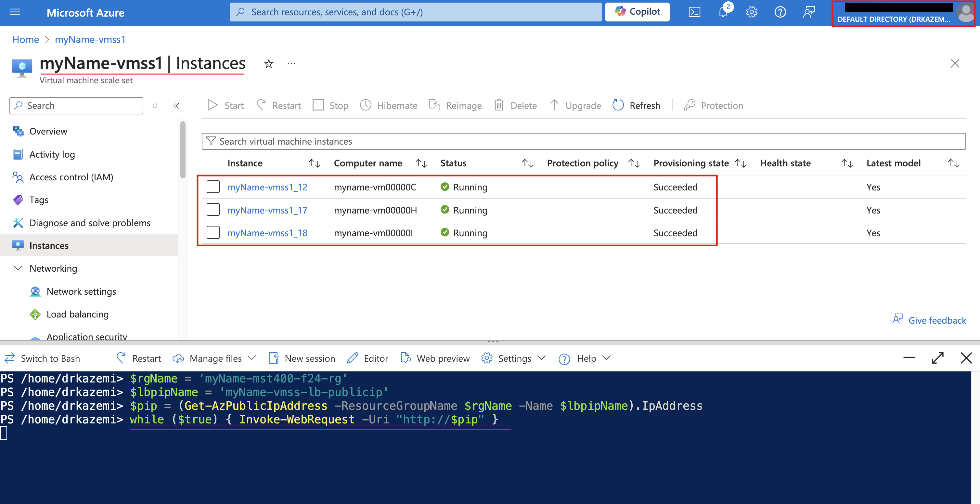980x504 pixels.
Task: Open instance myName-vmss1_17
Action: coord(267,210)
